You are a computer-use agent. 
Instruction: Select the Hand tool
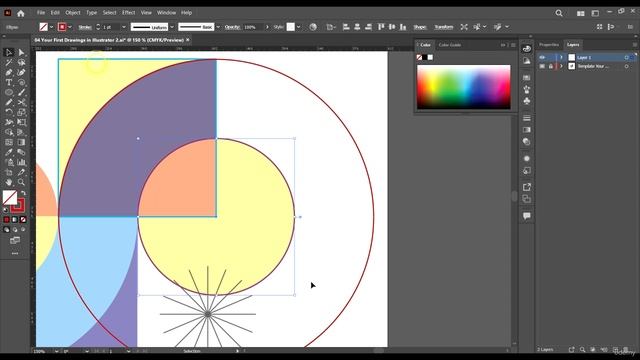tap(9, 182)
